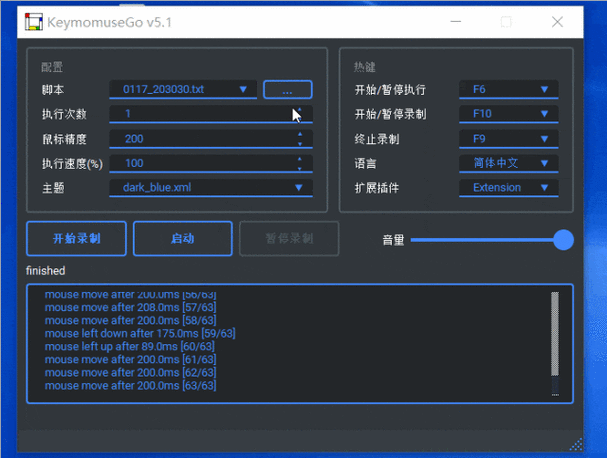Click log line 'mouse move after 200.0ms [58/63]'
Screen dimensions: 607x458
click(x=130, y=321)
